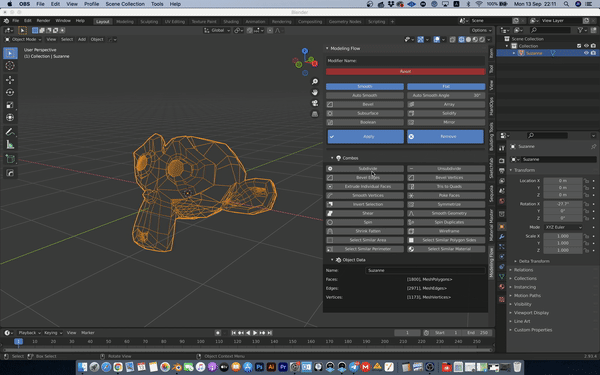
Task: Select the Scale tool in left toolbar
Action: (10, 105)
